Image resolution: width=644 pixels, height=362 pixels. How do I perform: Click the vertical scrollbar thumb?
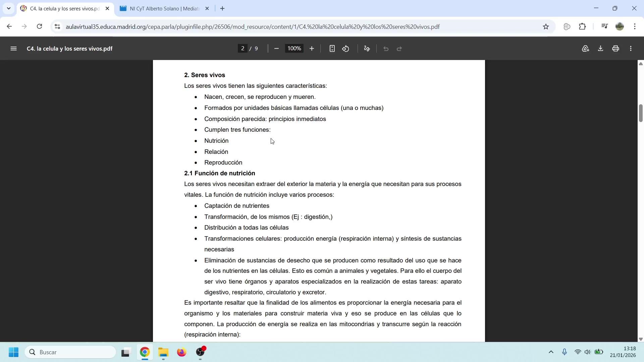[x=640, y=113]
